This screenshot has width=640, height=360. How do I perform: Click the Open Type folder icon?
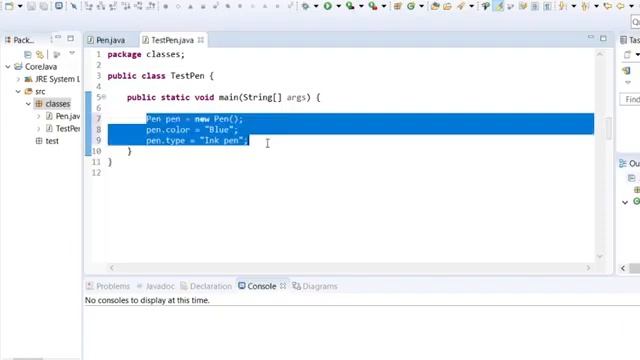point(435,6)
